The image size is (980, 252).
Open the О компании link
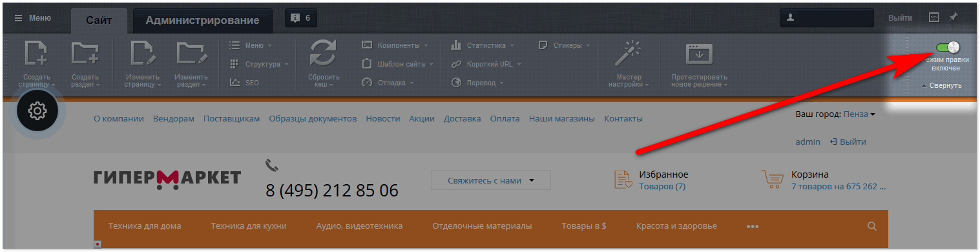pyautogui.click(x=119, y=119)
